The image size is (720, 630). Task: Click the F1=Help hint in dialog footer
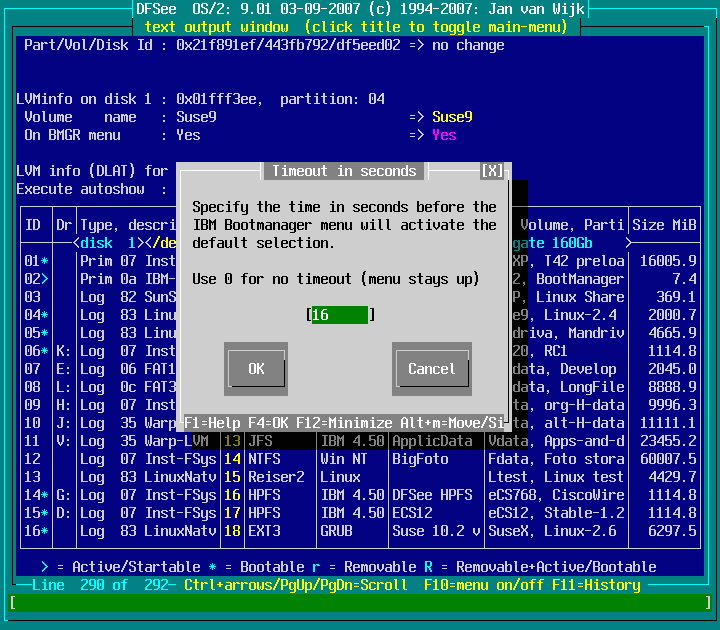pyautogui.click(x=212, y=422)
